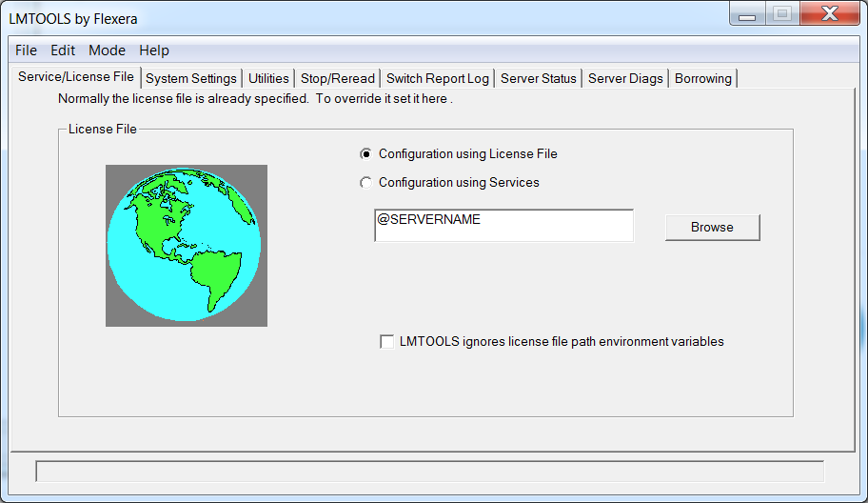The height and width of the screenshot is (503, 868).
Task: Minimize the LMTOOLS window
Action: [747, 14]
